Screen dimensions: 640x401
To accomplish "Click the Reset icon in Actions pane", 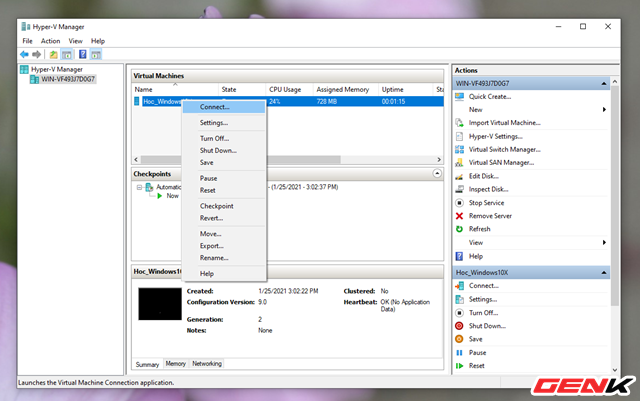I will (460, 366).
